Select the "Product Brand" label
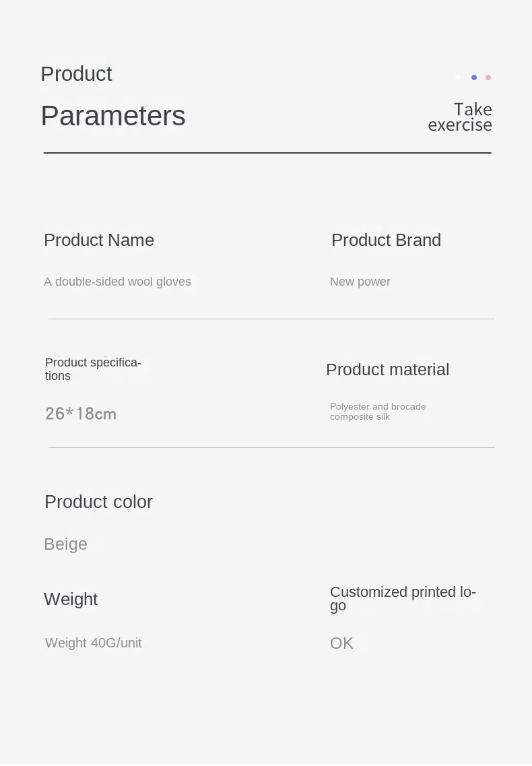The image size is (532, 766). [386, 240]
